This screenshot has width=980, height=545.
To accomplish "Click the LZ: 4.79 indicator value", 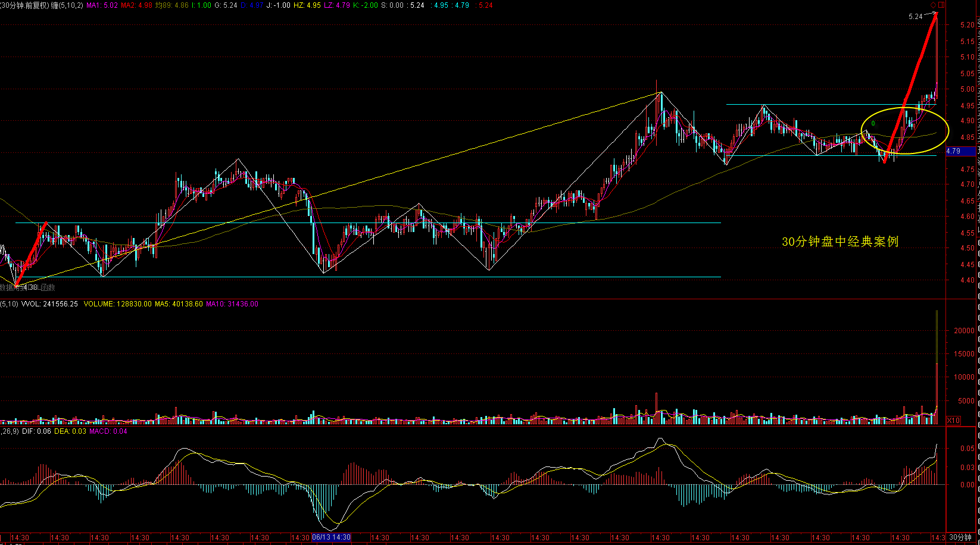I will coord(337,5).
